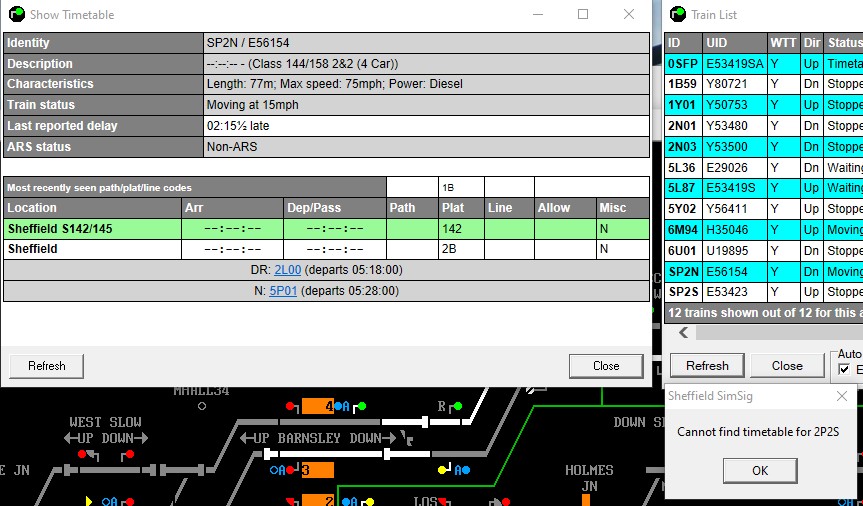Click the orange train berth numbered 3
This screenshot has width=863, height=506.
point(318,470)
